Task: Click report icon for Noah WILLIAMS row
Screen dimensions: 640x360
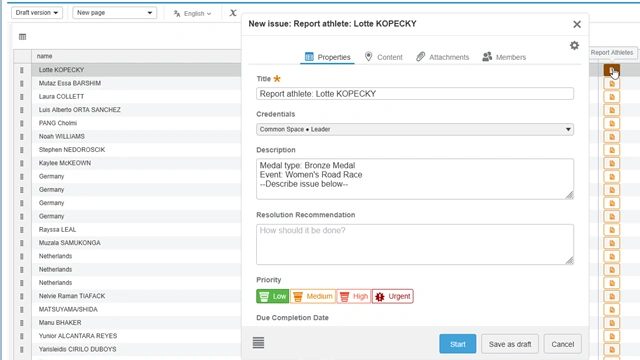Action: pyautogui.click(x=611, y=137)
